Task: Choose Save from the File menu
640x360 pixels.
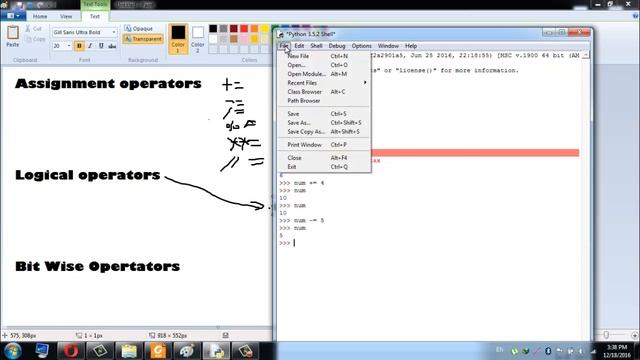Action: 324,114
